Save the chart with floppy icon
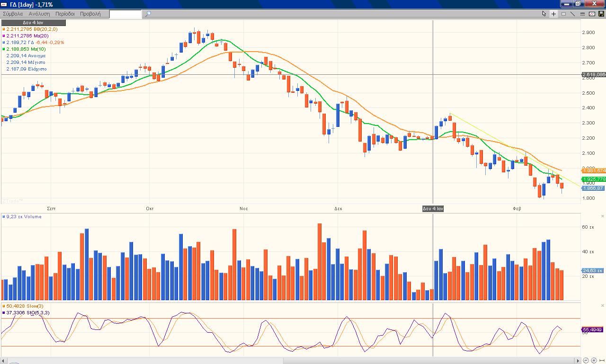 601,14
